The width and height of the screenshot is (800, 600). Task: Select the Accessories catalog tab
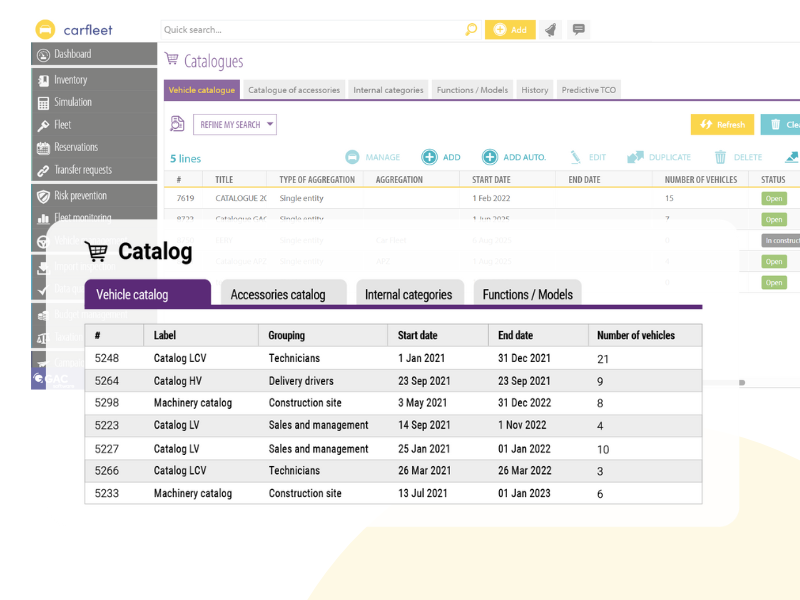(278, 294)
